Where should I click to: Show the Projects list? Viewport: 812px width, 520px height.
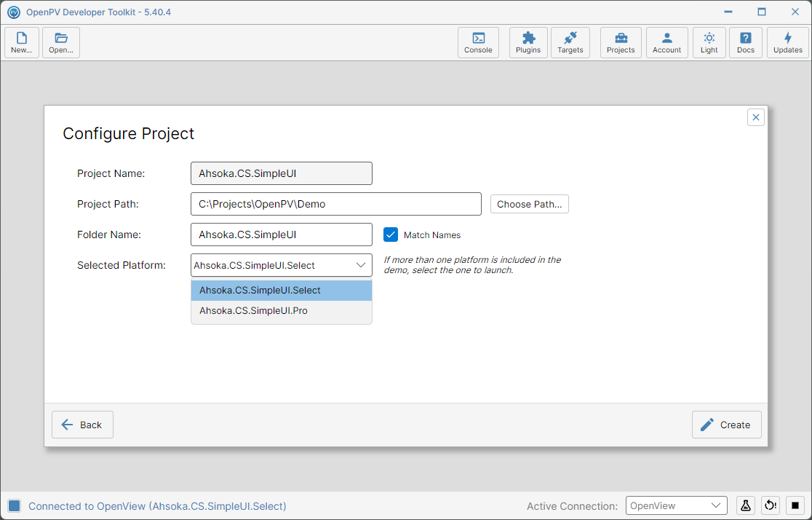tap(621, 42)
